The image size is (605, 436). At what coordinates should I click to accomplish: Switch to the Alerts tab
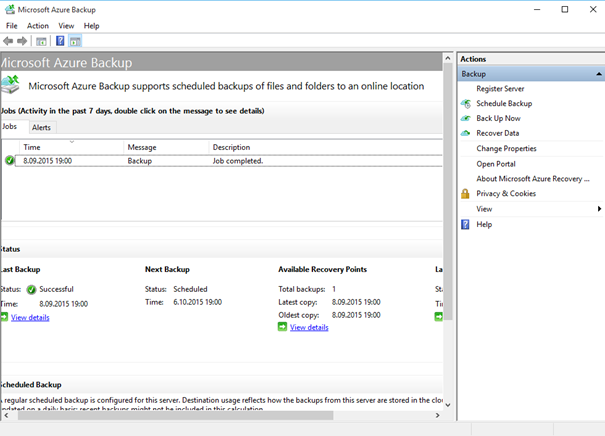(x=41, y=128)
